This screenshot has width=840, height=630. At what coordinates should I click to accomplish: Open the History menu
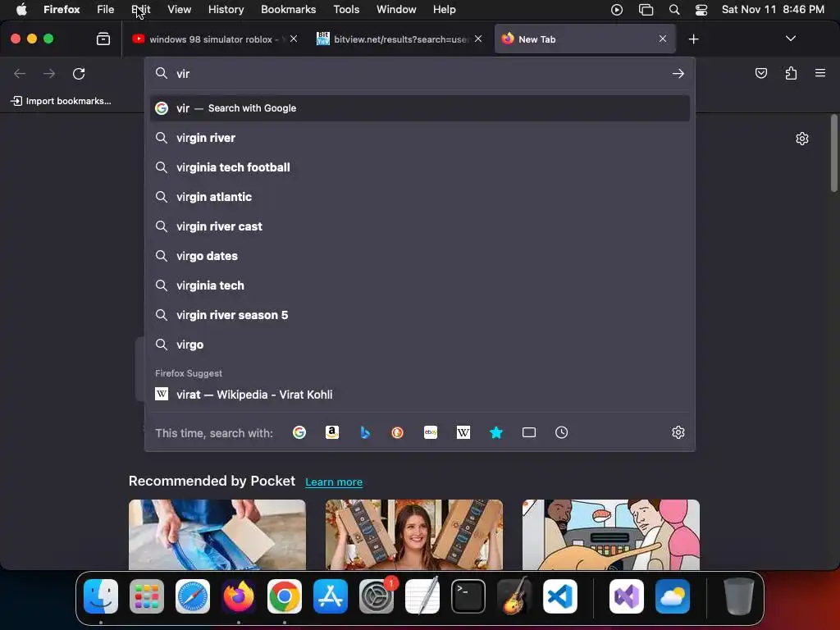coord(226,9)
